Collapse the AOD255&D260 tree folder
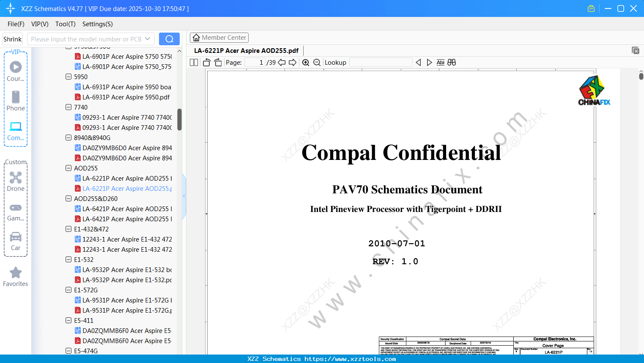The width and height of the screenshot is (644, 363). (x=69, y=199)
